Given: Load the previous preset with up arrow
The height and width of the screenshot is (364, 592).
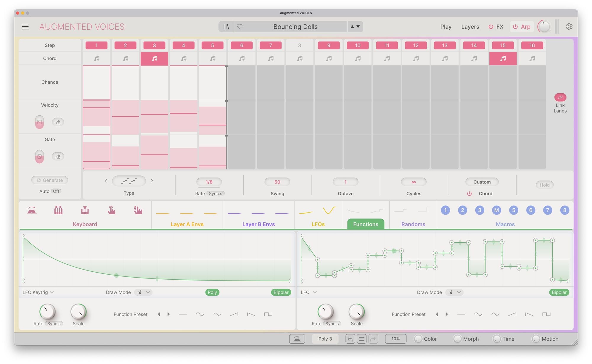Looking at the screenshot, I should (352, 27).
